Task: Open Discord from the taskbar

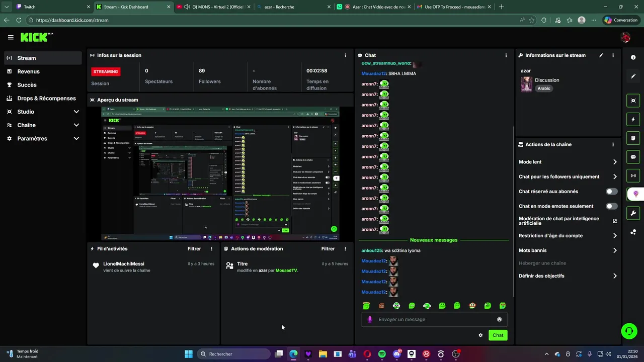Action: [397, 354]
